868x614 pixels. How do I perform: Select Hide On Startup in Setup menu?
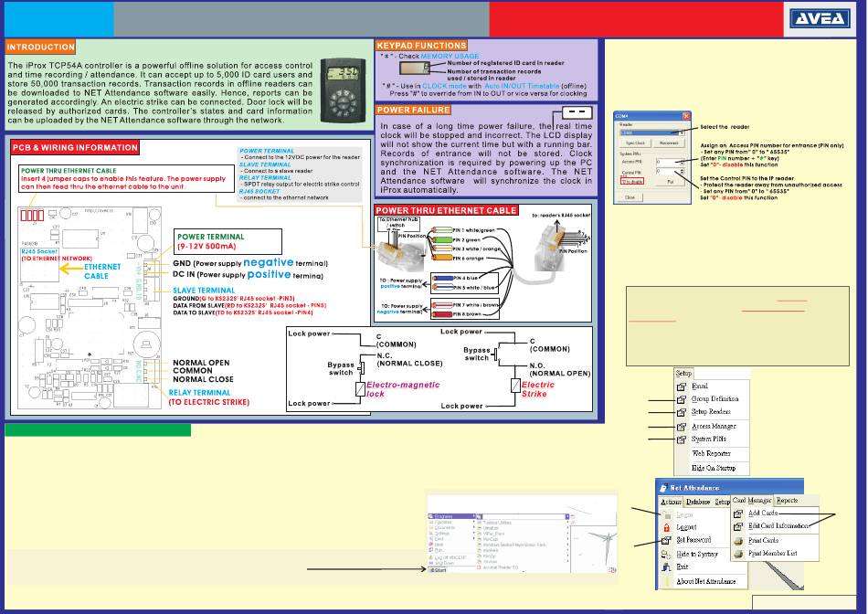[714, 468]
